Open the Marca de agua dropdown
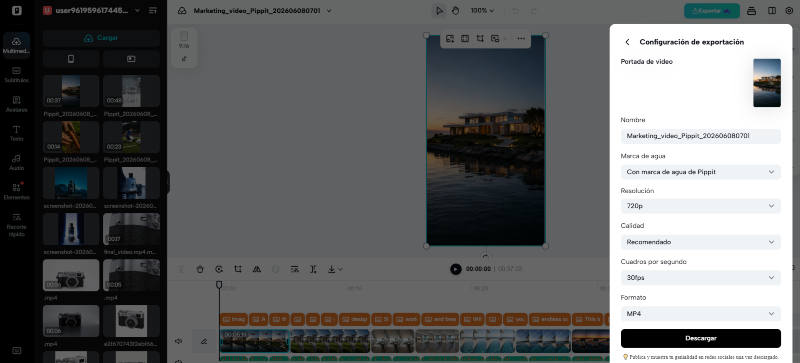This screenshot has width=800, height=363. point(701,172)
